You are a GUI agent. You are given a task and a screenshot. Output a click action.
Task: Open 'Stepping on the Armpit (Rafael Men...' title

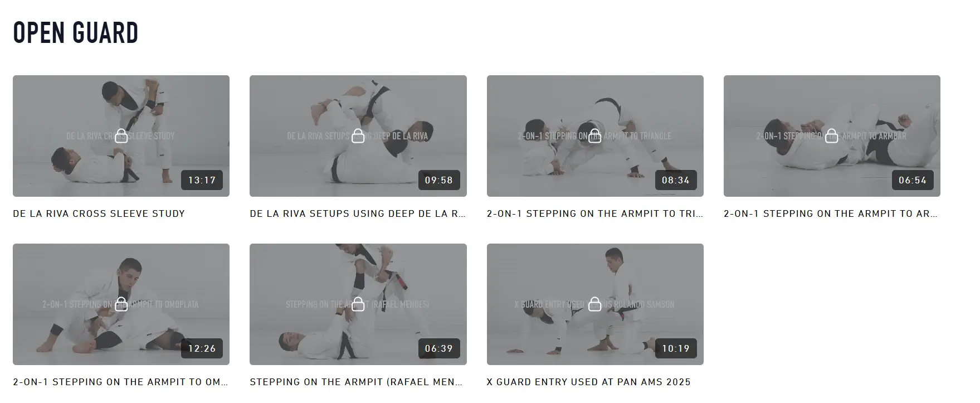[x=356, y=382]
